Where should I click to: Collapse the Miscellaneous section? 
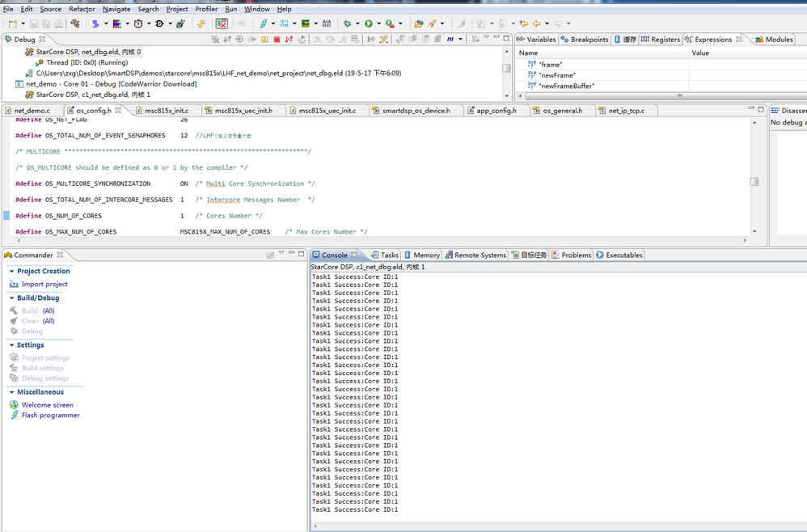coord(11,392)
